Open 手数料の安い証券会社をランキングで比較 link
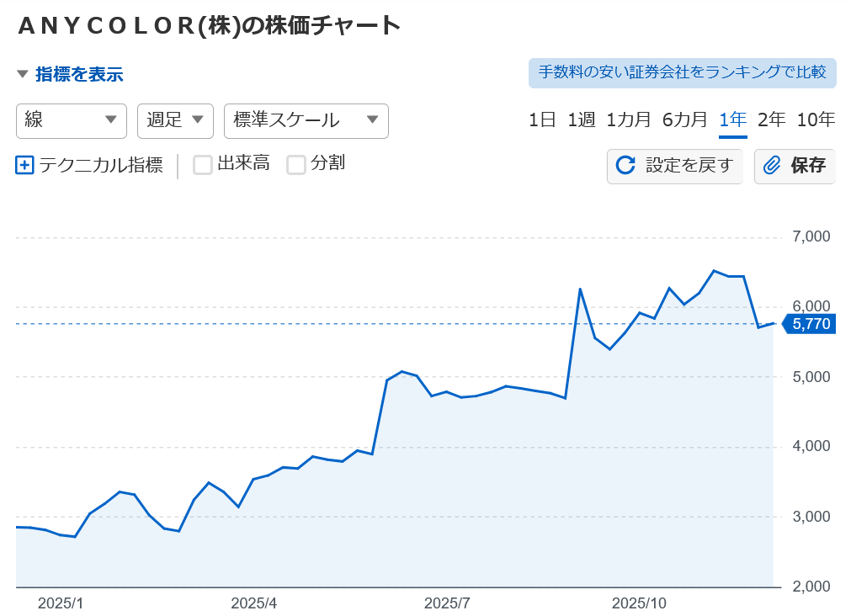Screen dimensions: 851x616 coord(683,72)
